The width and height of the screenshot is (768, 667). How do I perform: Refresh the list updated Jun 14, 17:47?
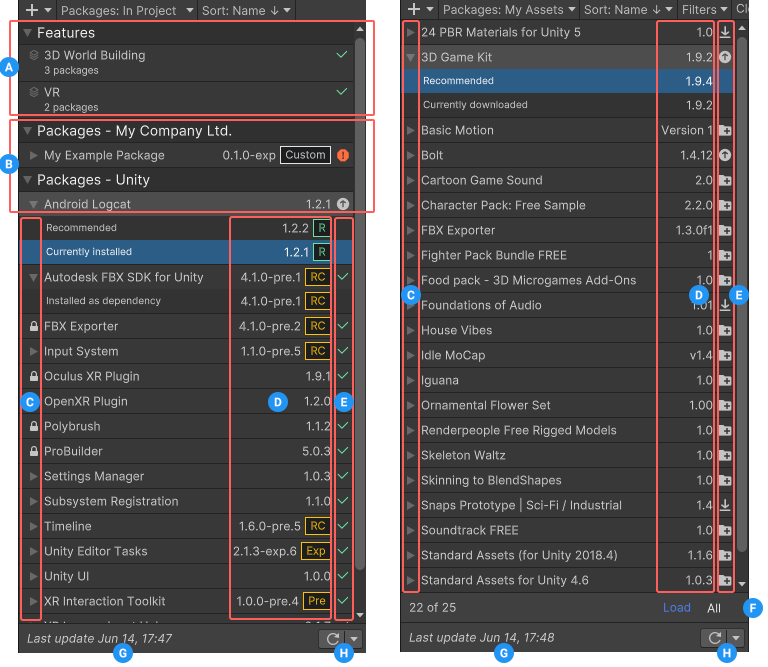point(329,638)
